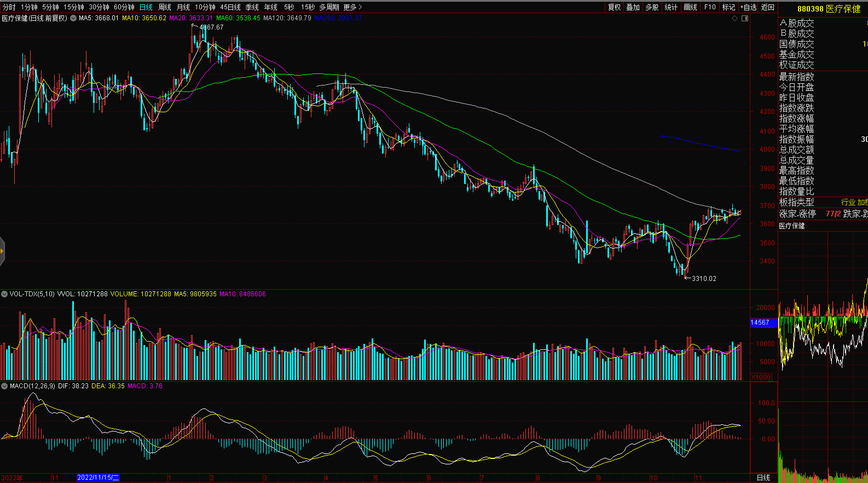Viewport: 868px width, 483px height.
Task: Switch to 月线 monthly chart
Action: coord(183,7)
